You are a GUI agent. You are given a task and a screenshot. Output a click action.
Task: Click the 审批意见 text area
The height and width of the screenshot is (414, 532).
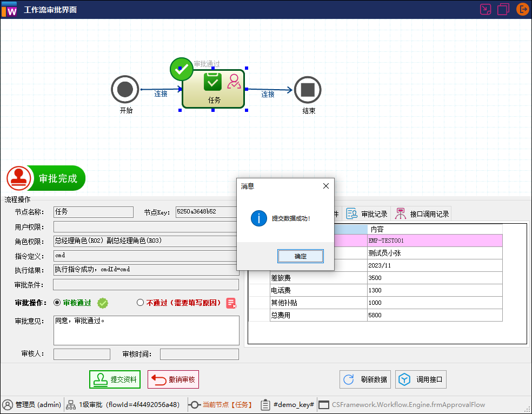(146, 330)
